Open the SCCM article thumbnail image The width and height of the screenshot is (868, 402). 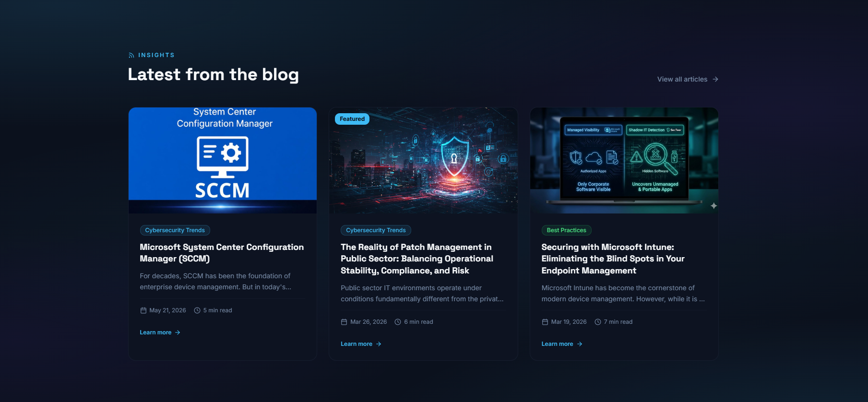tap(223, 160)
